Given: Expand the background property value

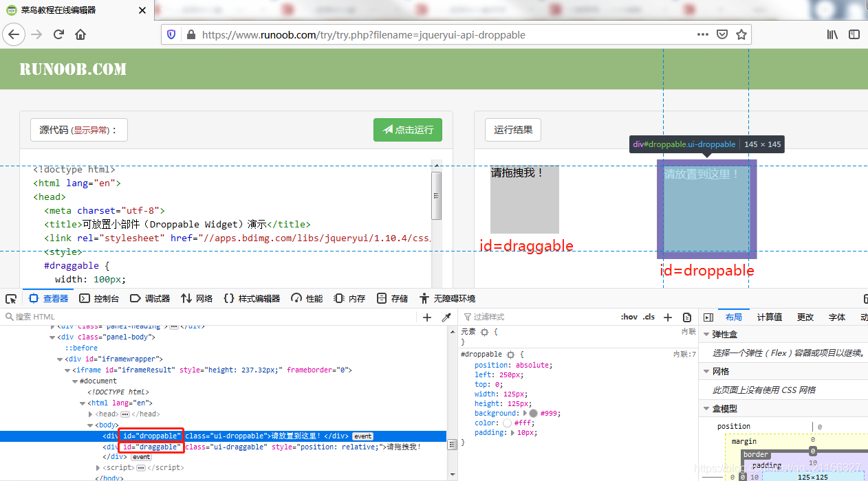Looking at the screenshot, I should click(523, 414).
